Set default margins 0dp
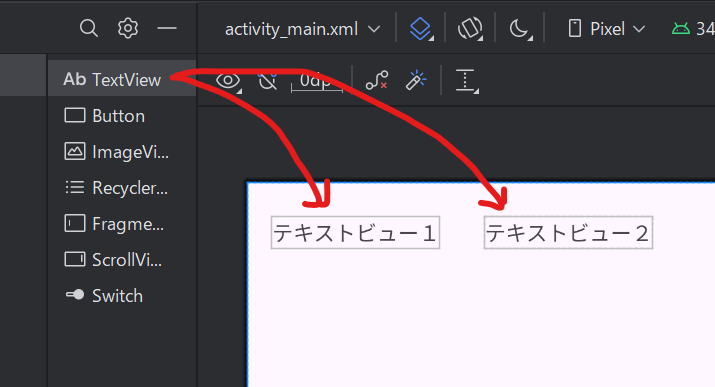 [317, 82]
